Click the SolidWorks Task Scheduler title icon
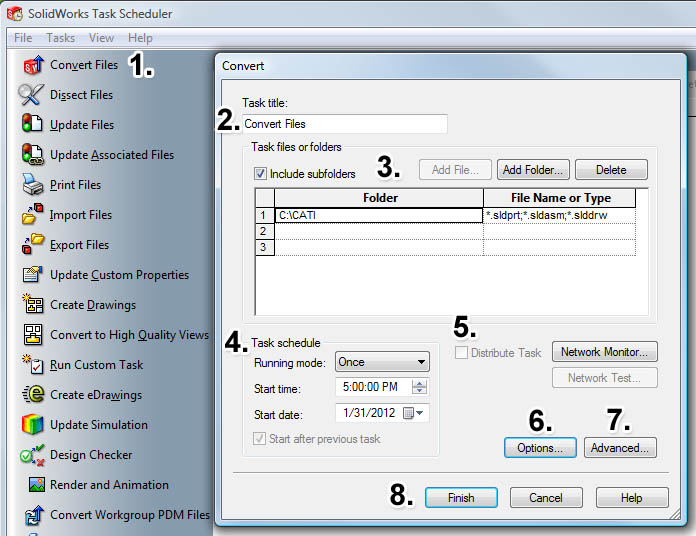This screenshot has height=536, width=696. [15, 14]
